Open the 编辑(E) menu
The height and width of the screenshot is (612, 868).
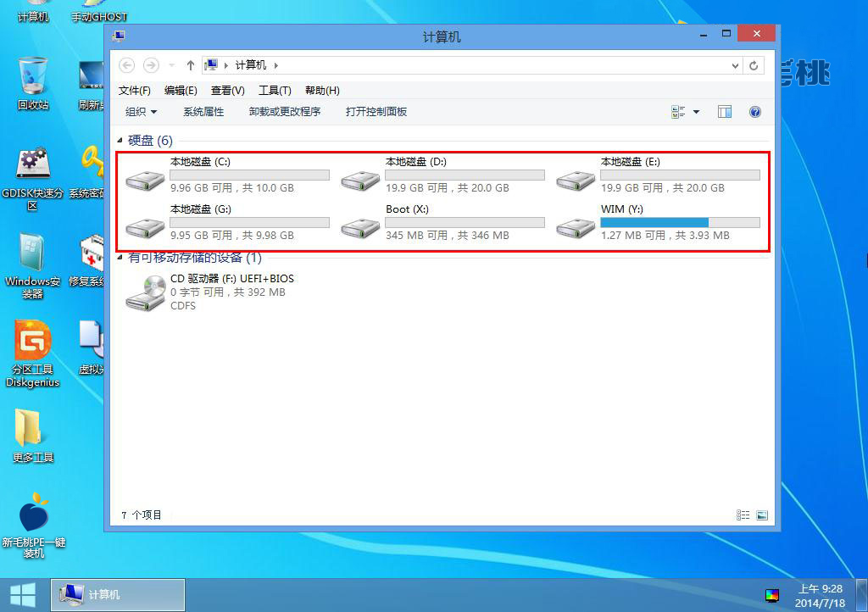(x=181, y=90)
